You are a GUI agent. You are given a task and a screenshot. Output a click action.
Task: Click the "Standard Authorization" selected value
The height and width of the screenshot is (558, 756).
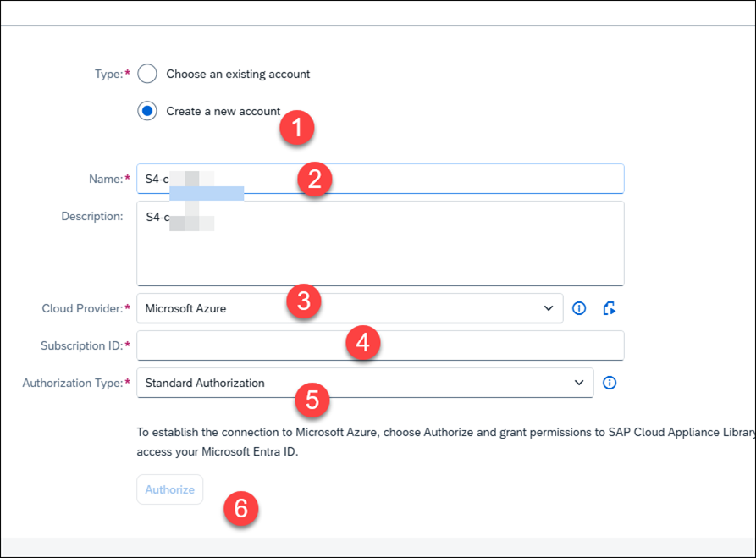pyautogui.click(x=205, y=383)
